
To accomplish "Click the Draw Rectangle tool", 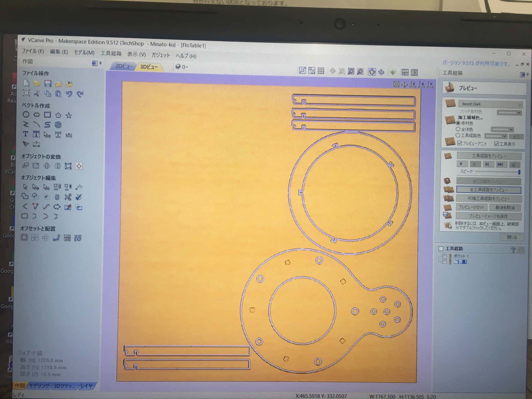I will [x=47, y=115].
